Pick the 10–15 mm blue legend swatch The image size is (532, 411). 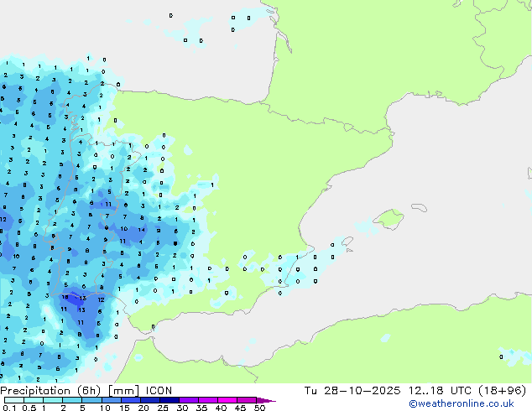click(111, 400)
